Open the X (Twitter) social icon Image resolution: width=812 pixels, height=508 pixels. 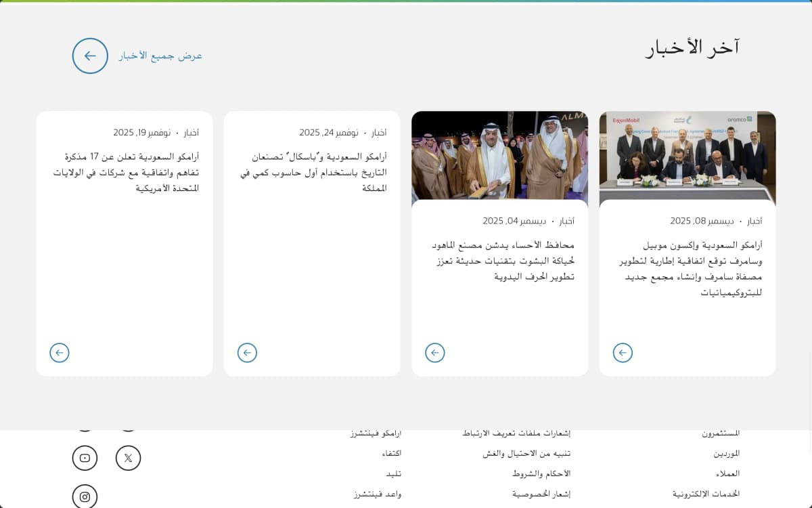tap(128, 458)
